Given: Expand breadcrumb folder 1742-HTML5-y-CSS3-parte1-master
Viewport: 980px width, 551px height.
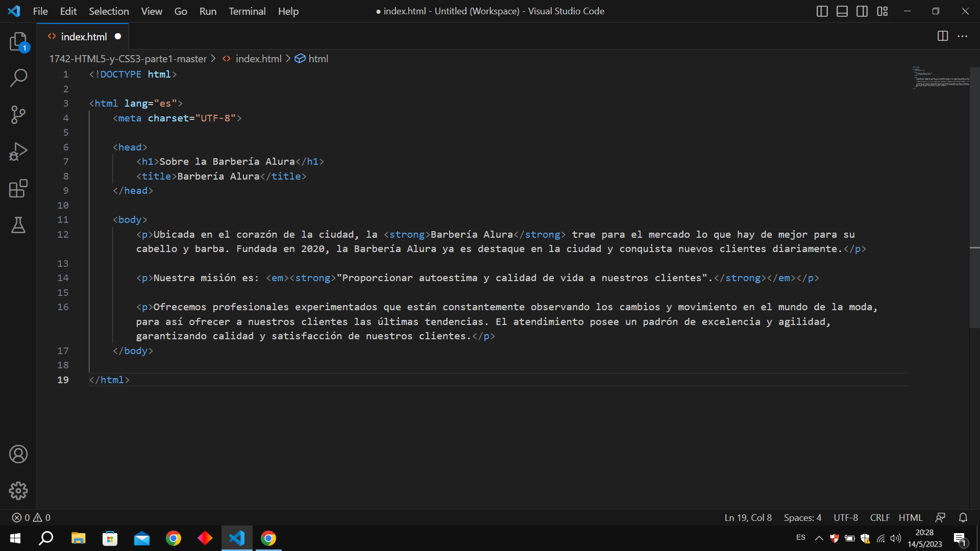Looking at the screenshot, I should tap(128, 59).
